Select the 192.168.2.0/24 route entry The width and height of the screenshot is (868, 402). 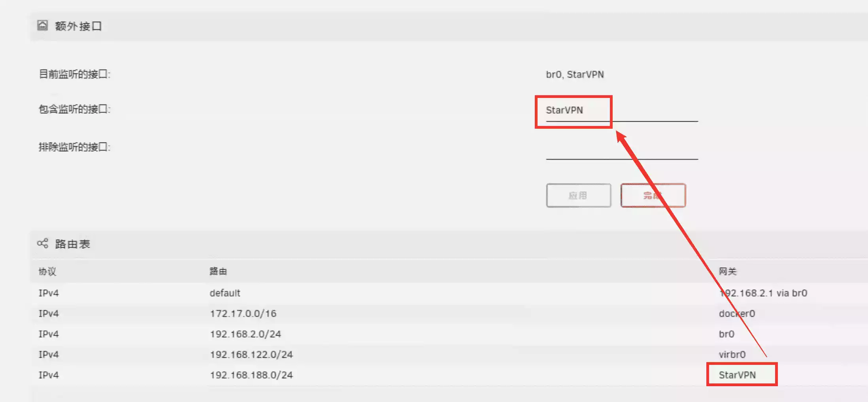pos(245,334)
